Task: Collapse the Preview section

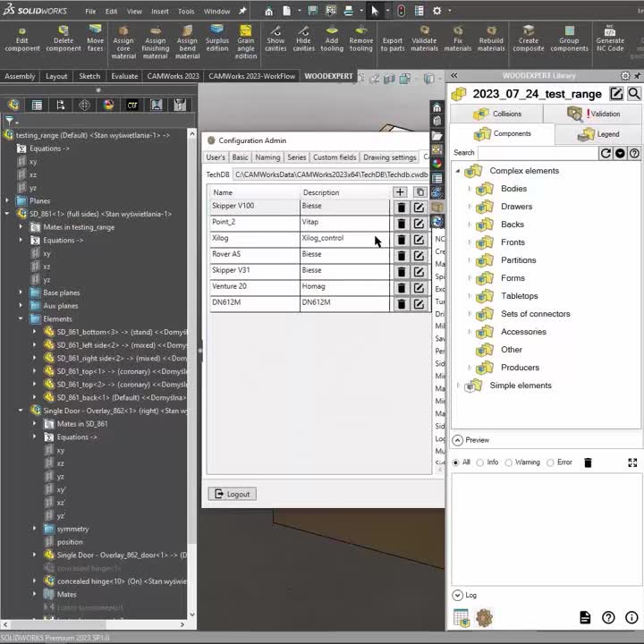Action: tap(457, 440)
